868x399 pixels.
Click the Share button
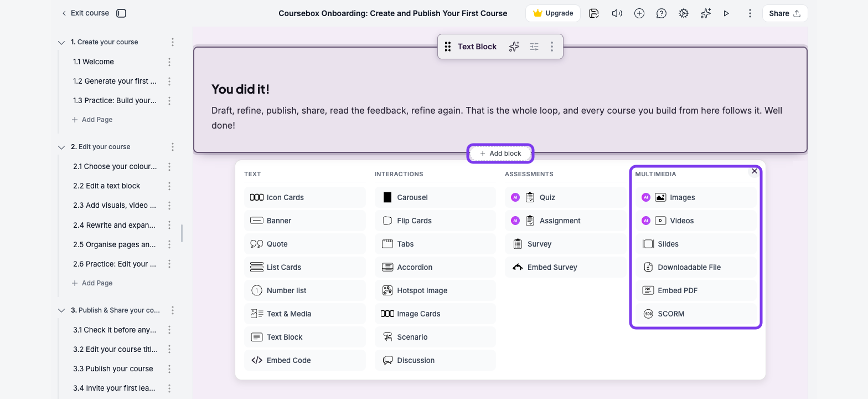click(785, 13)
